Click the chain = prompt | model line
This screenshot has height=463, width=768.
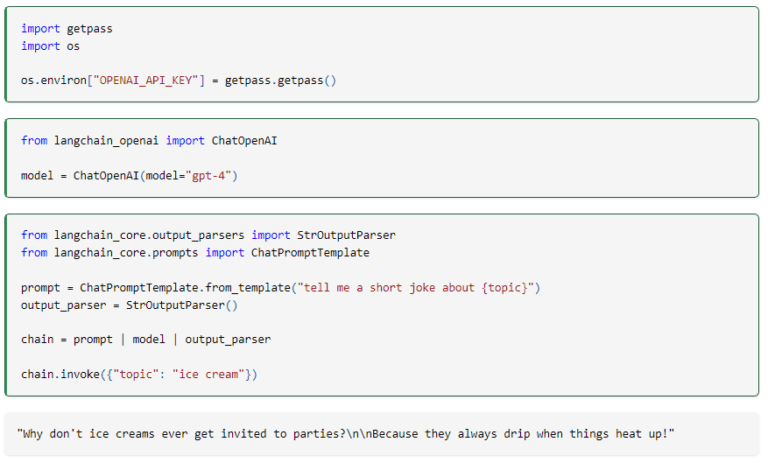tap(145, 340)
